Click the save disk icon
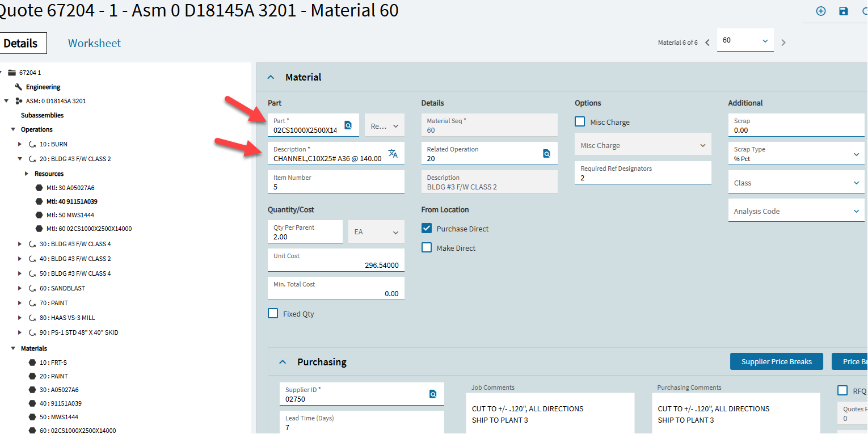 (x=844, y=11)
